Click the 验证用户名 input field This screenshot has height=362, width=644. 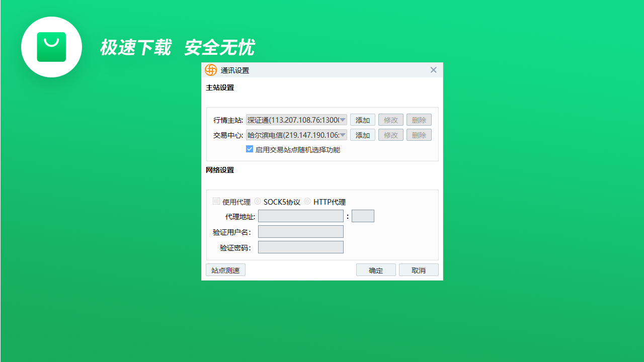pos(300,231)
